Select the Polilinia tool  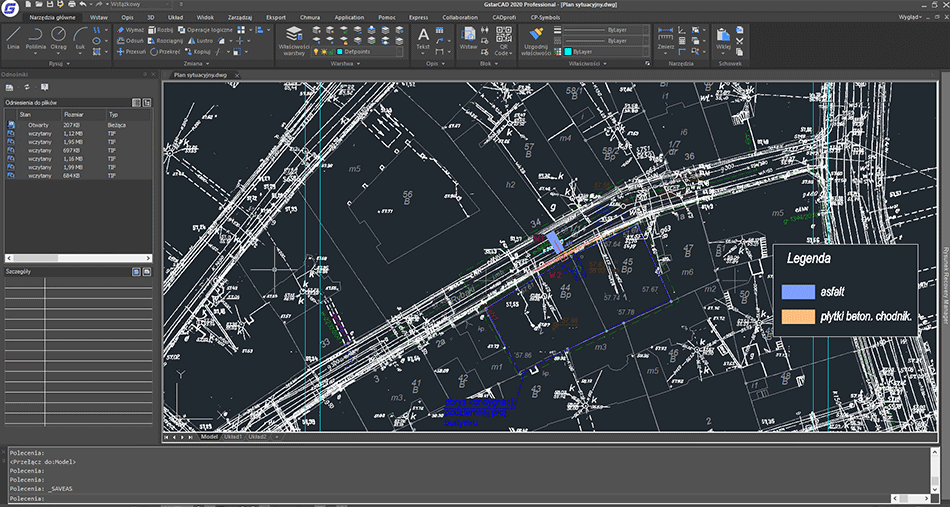point(36,37)
